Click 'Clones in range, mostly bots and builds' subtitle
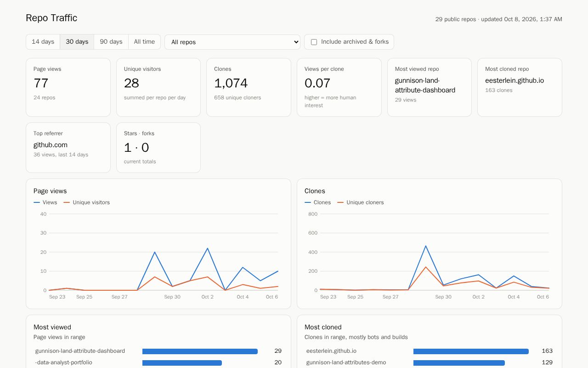This screenshot has width=588, height=368. pyautogui.click(x=356, y=337)
